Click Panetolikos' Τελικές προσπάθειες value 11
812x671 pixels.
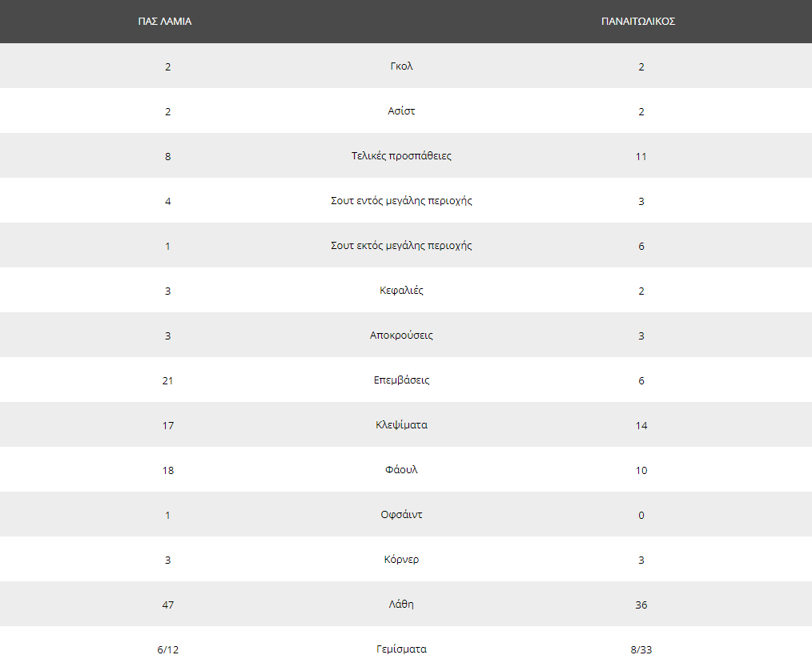pos(641,156)
